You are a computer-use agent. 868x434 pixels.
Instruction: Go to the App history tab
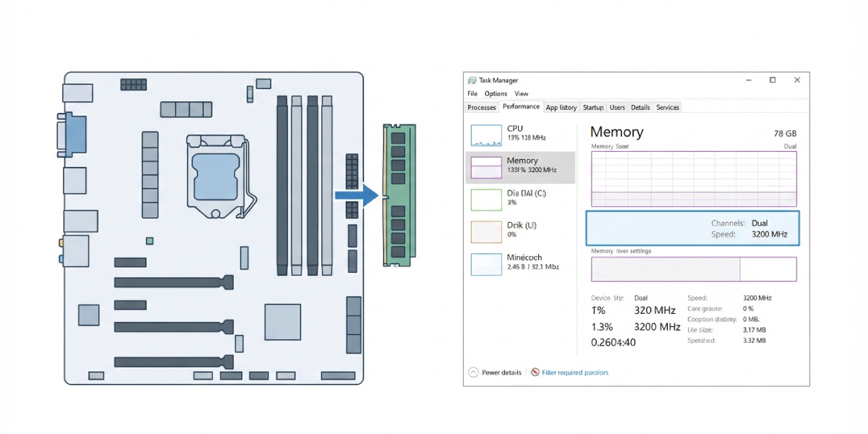(x=561, y=108)
